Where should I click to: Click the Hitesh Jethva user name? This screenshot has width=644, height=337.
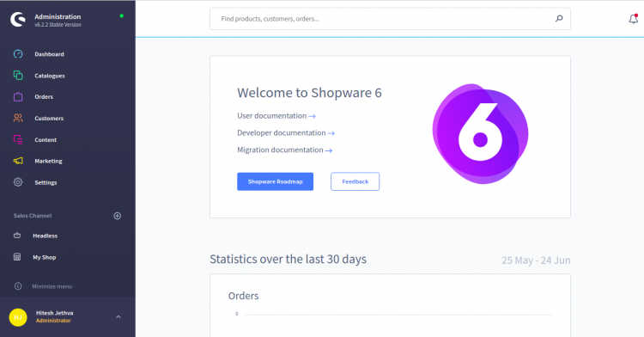(55, 313)
